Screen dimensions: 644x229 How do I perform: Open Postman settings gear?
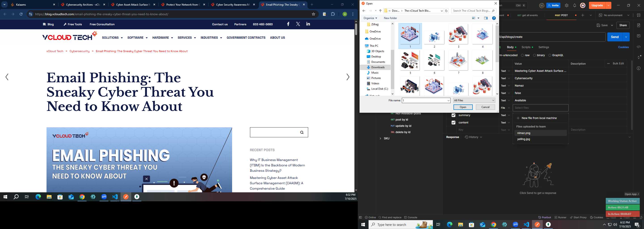click(x=566, y=6)
